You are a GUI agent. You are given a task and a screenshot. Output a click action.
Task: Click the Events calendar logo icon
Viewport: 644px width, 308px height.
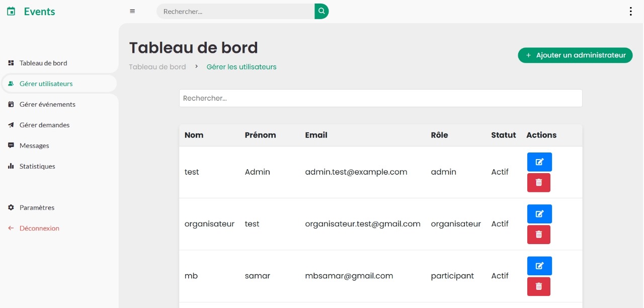coord(11,11)
